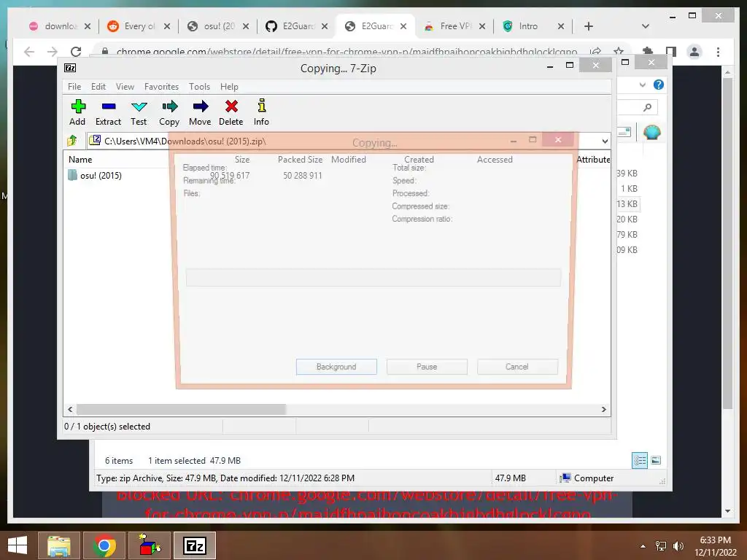The height and width of the screenshot is (560, 747).
Task: Open the 7-Zip View menu
Action: click(125, 87)
